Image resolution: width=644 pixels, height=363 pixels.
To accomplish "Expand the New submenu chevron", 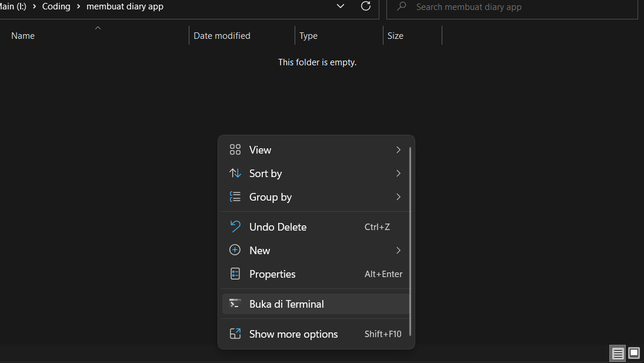I will 398,250.
